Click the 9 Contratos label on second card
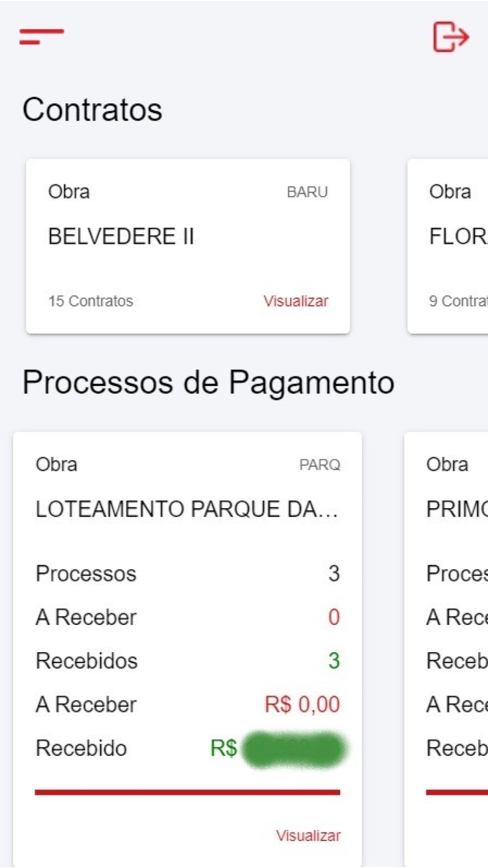Viewport: 488px width, 868px height. pos(458,301)
